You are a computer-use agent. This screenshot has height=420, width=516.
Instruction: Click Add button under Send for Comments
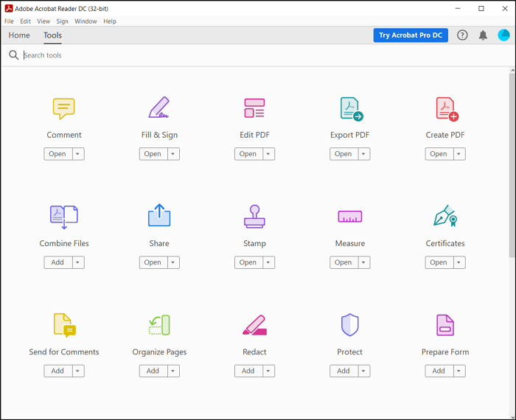coord(58,371)
